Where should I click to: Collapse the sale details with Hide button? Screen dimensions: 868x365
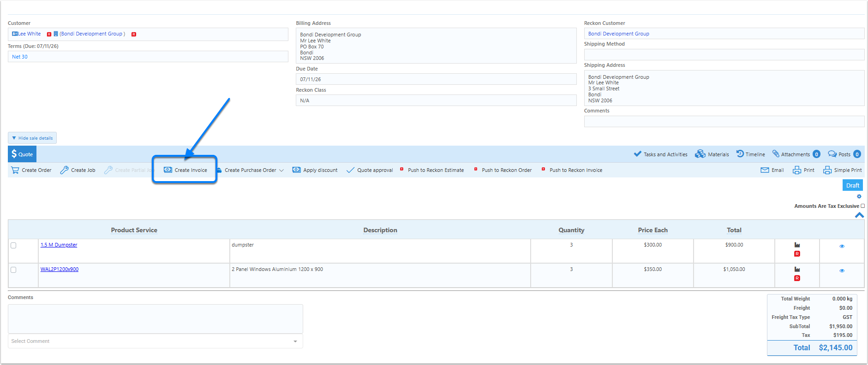tap(32, 138)
